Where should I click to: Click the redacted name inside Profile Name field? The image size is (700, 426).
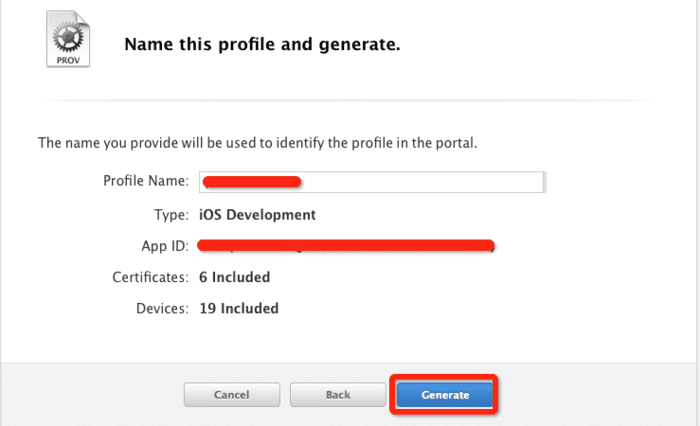252,181
